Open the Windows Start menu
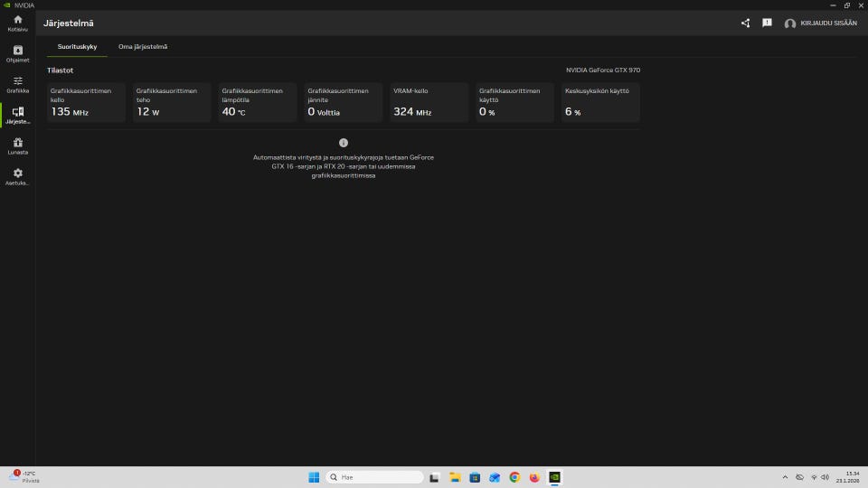The image size is (868, 488). pyautogui.click(x=314, y=477)
